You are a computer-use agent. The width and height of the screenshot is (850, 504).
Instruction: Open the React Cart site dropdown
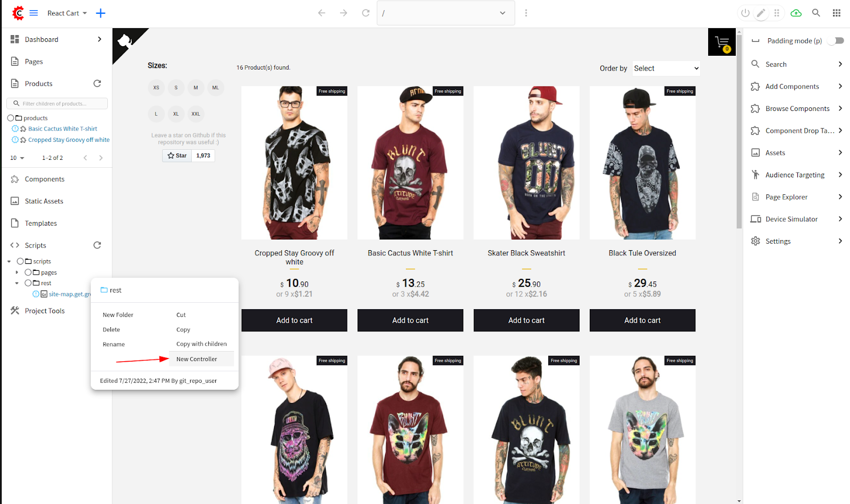click(x=67, y=13)
